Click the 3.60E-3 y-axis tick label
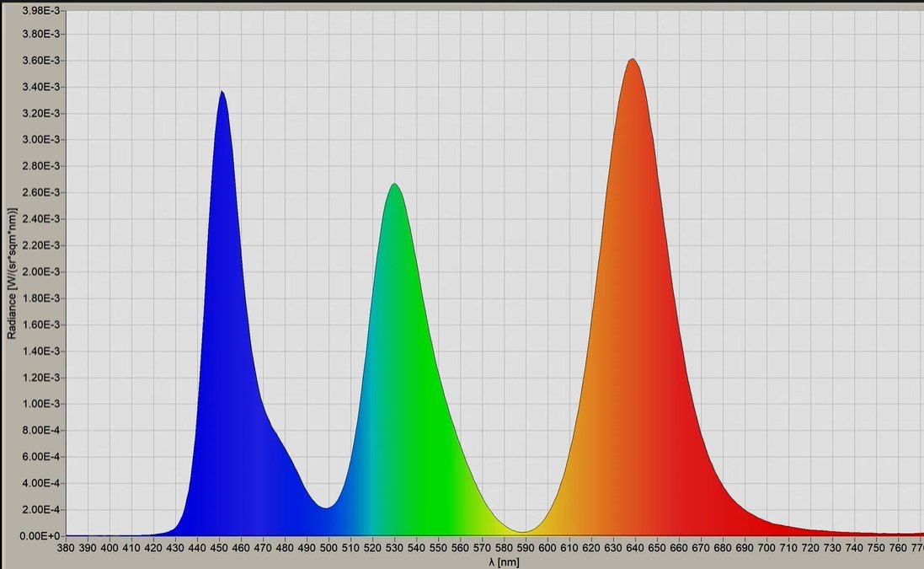Screen dimensions: 924x569 pos(41,61)
